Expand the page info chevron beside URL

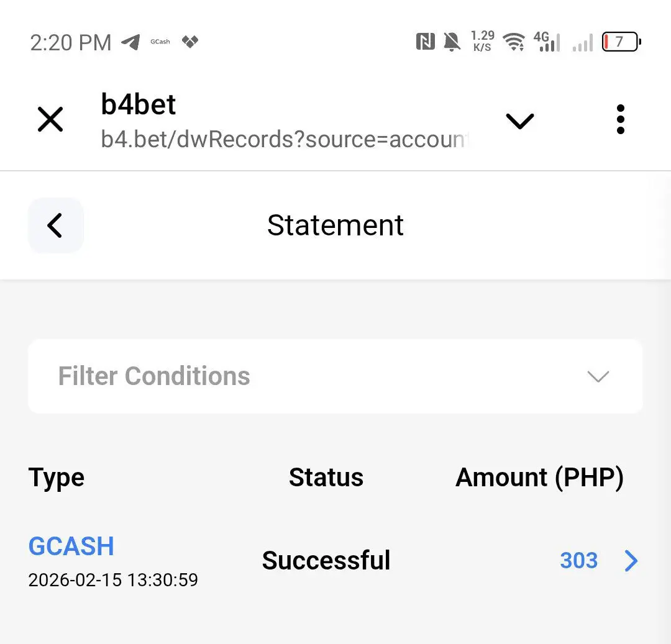click(520, 121)
